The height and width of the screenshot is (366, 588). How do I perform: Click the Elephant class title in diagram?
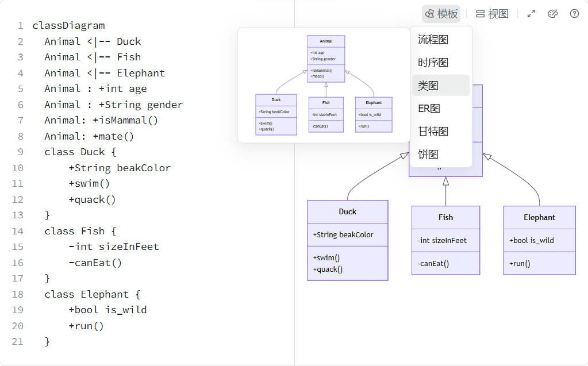point(539,217)
